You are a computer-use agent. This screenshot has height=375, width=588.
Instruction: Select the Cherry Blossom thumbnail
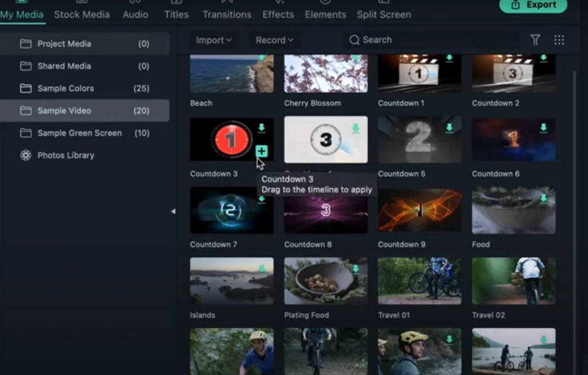326,74
